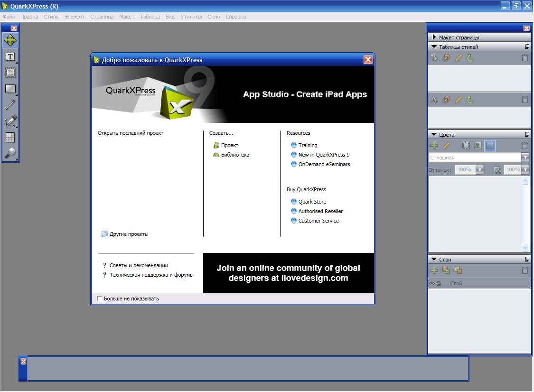Open the Training resource link
The image size is (534, 392).
point(304,145)
